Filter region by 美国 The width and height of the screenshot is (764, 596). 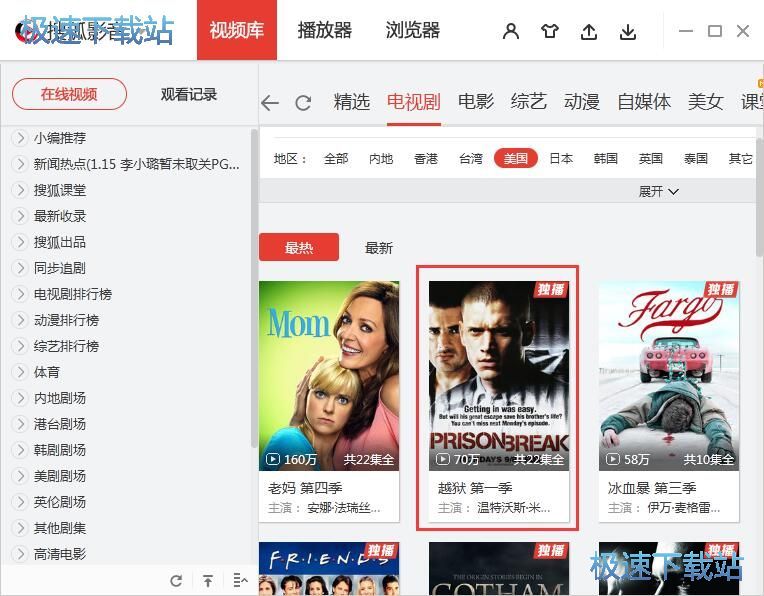(x=516, y=158)
